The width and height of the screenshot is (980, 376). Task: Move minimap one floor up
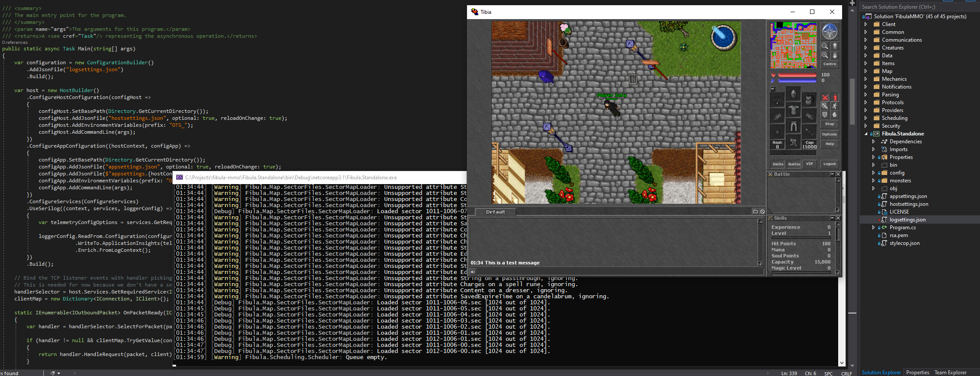835,46
